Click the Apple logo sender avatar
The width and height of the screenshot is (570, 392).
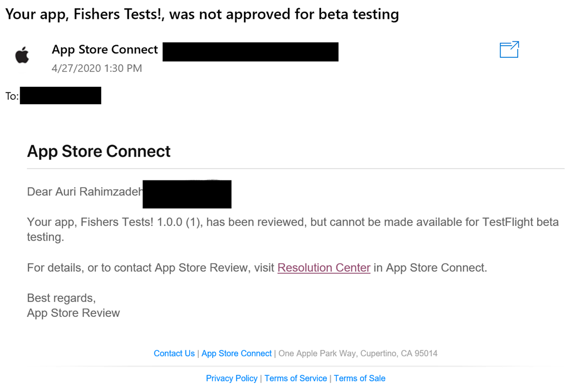click(22, 55)
